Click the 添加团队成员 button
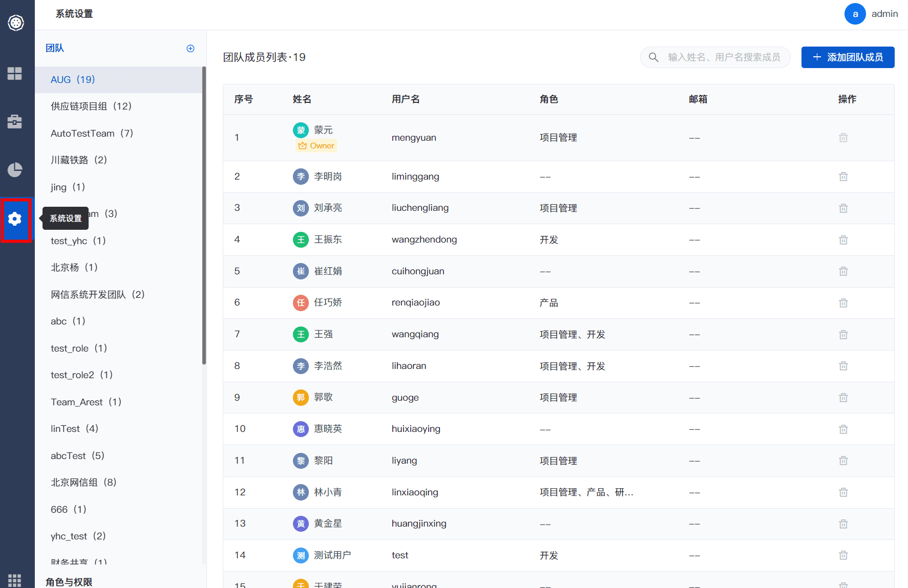The image size is (908, 588). (x=848, y=57)
